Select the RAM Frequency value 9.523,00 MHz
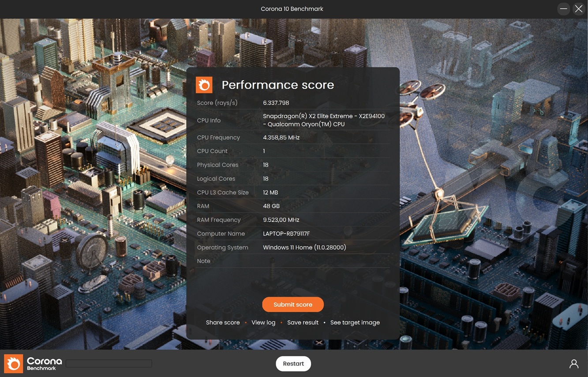The image size is (588, 377). pyautogui.click(x=281, y=220)
